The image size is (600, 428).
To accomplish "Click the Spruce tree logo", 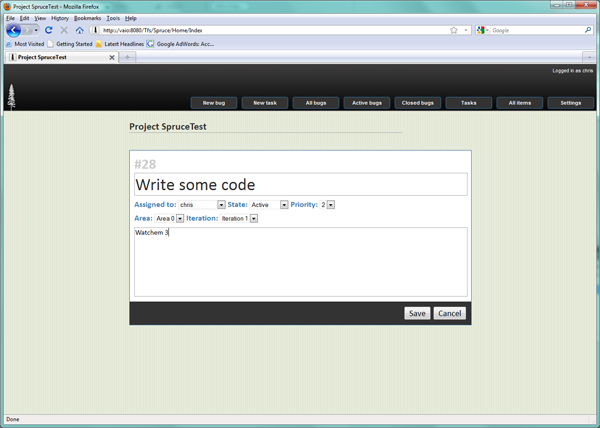I will 11,97.
